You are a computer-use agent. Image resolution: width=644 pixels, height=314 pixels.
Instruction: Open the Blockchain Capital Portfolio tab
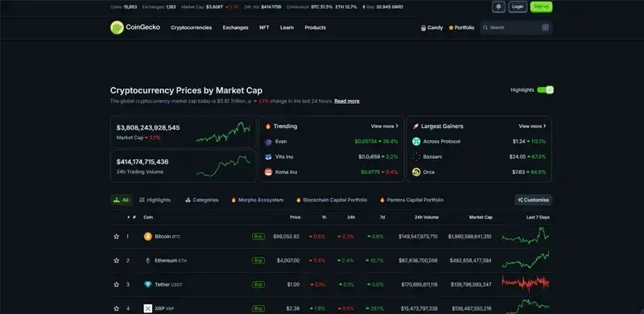332,200
